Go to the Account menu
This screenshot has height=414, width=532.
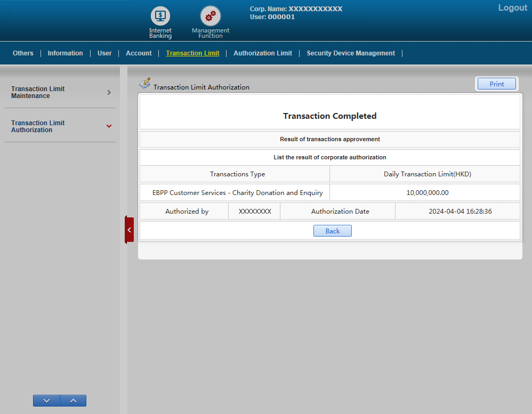click(x=139, y=53)
